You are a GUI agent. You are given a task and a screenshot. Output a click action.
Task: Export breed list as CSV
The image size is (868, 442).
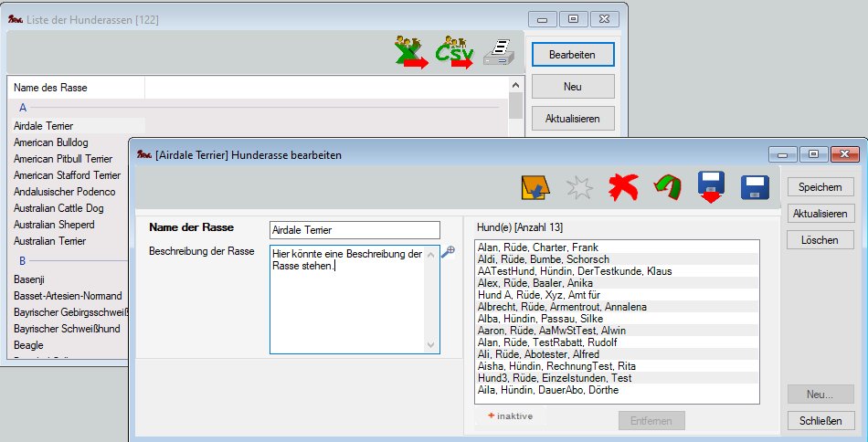click(455, 54)
